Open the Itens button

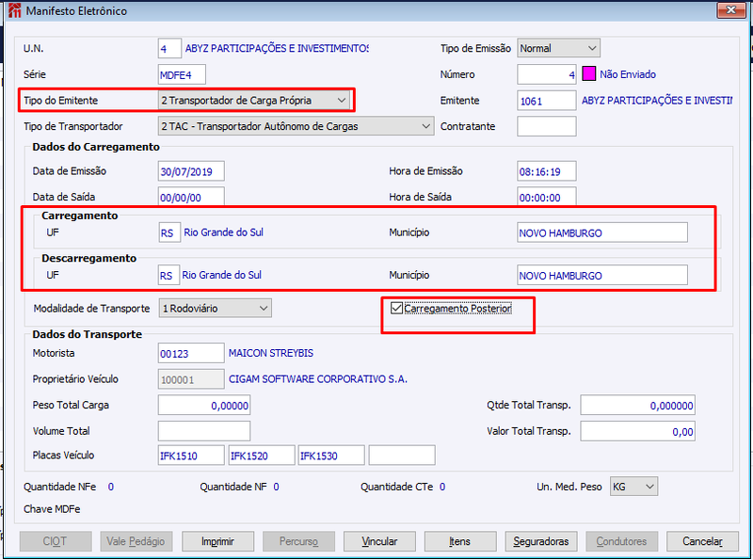(x=460, y=541)
